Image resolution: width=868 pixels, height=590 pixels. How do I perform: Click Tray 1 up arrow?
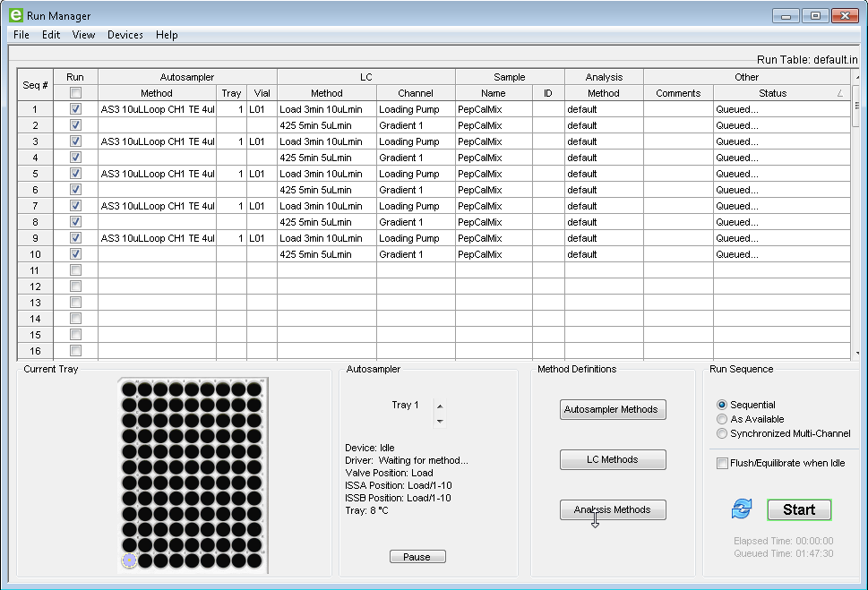point(439,406)
